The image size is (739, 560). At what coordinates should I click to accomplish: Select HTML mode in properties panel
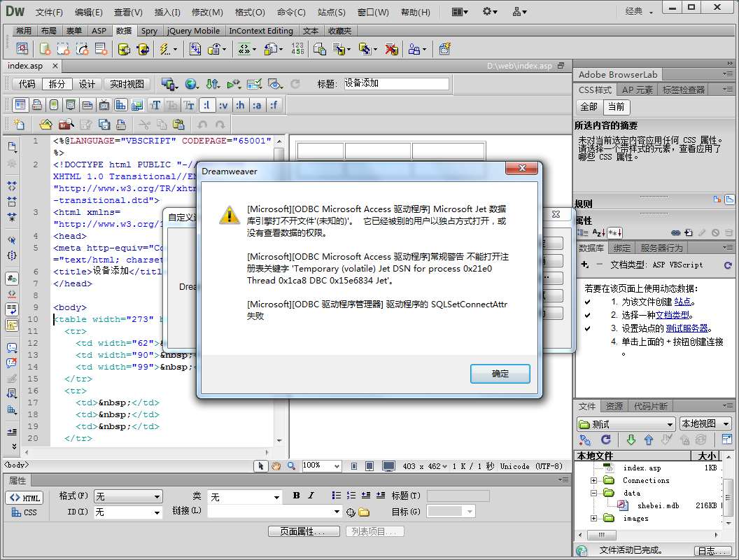click(24, 498)
